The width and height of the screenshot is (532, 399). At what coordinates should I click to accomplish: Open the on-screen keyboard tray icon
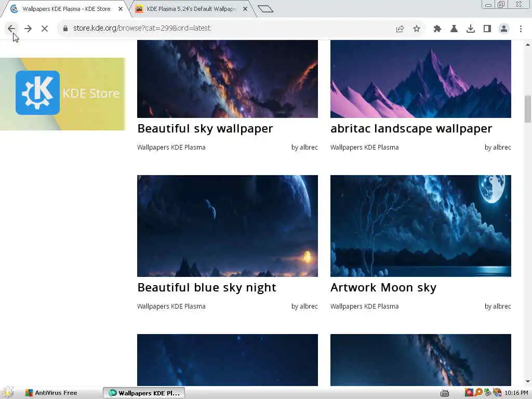[445, 393]
